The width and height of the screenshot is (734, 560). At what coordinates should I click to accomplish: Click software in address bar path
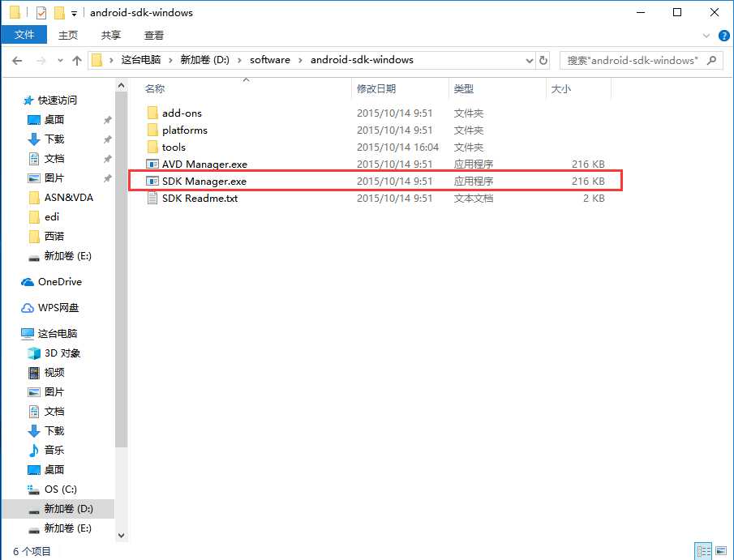pyautogui.click(x=270, y=60)
